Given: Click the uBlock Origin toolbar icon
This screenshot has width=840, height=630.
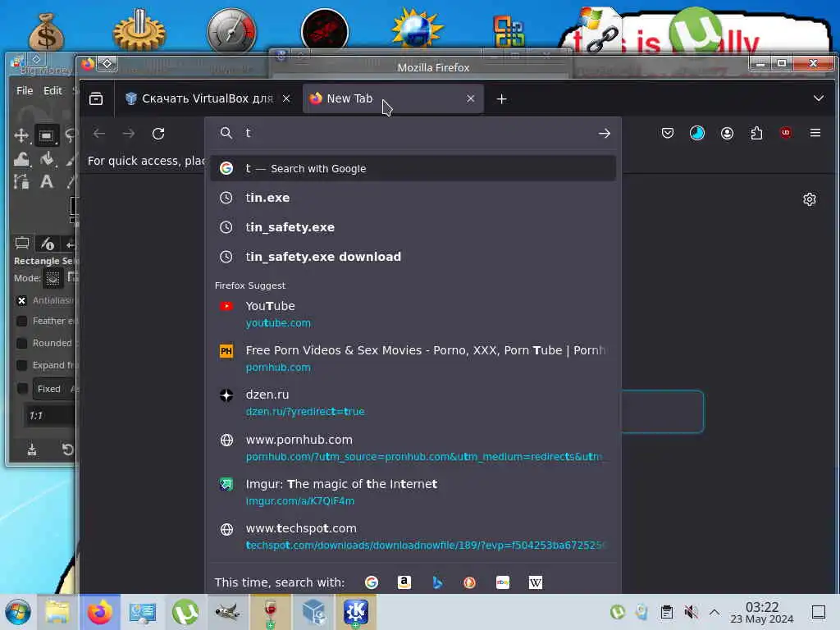Looking at the screenshot, I should point(786,133).
